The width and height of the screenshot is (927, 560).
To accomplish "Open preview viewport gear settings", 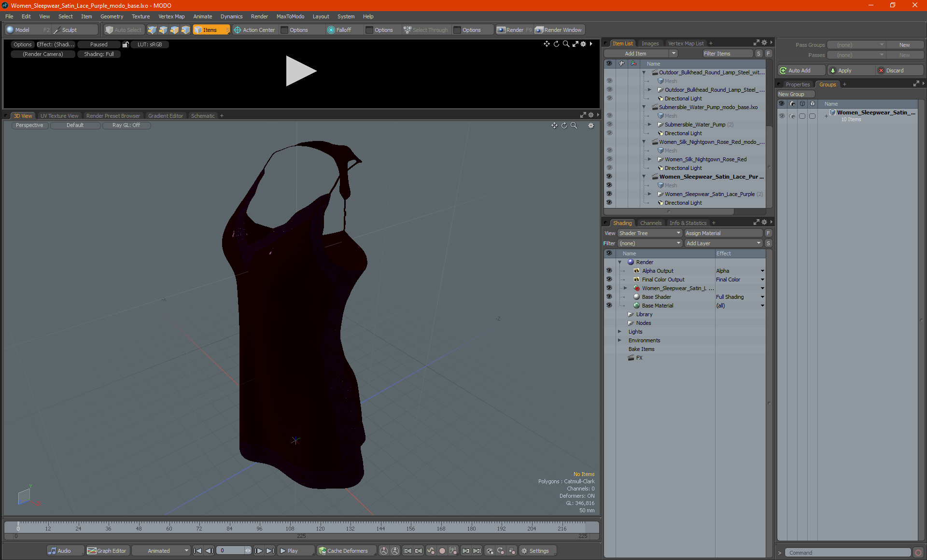I will (583, 44).
